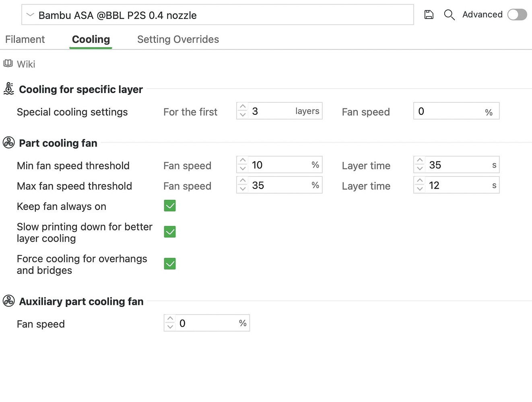The width and height of the screenshot is (532, 402).
Task: Click the 'Special cooling settings' label
Action: coord(72,112)
